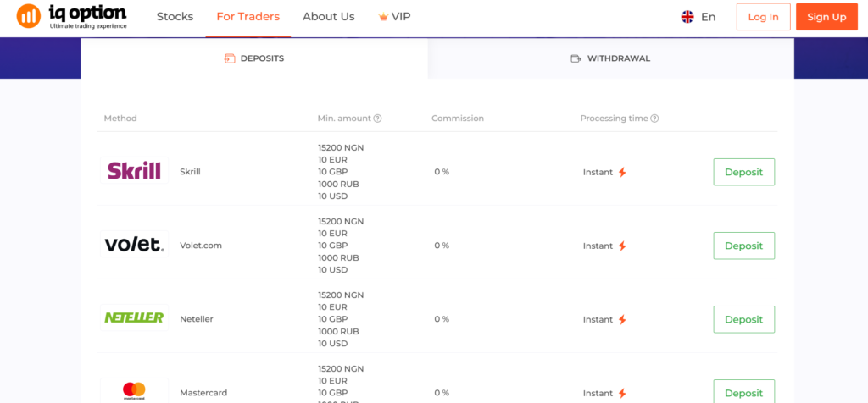Image resolution: width=868 pixels, height=403 pixels.
Task: Click 10 EUR in Mastercard row
Action: [332, 381]
